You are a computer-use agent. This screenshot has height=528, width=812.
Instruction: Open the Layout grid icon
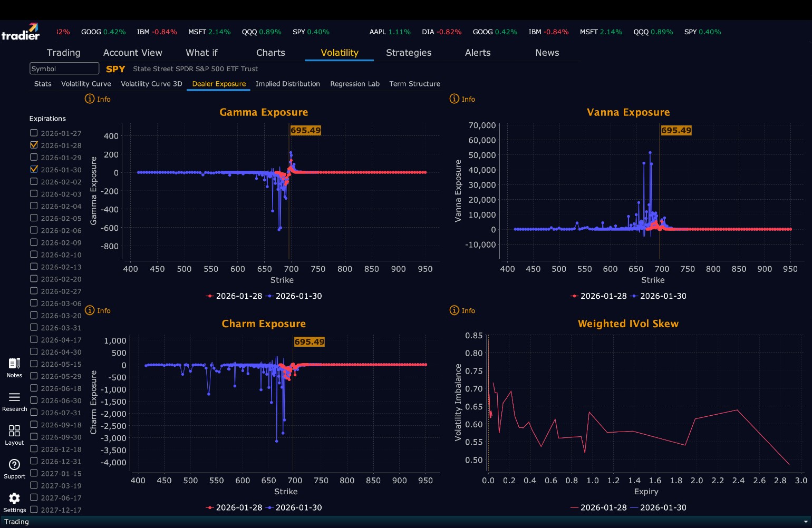coord(14,431)
